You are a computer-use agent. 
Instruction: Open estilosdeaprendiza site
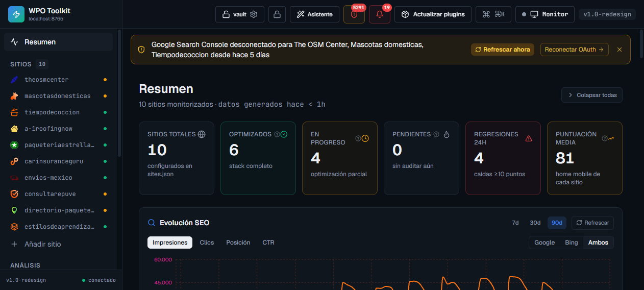(58, 227)
